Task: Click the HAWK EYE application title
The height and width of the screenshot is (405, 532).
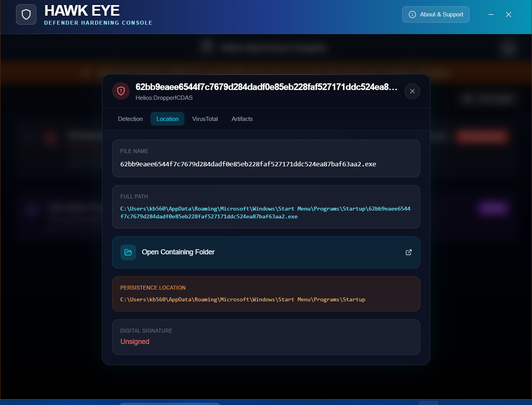Action: (x=82, y=11)
